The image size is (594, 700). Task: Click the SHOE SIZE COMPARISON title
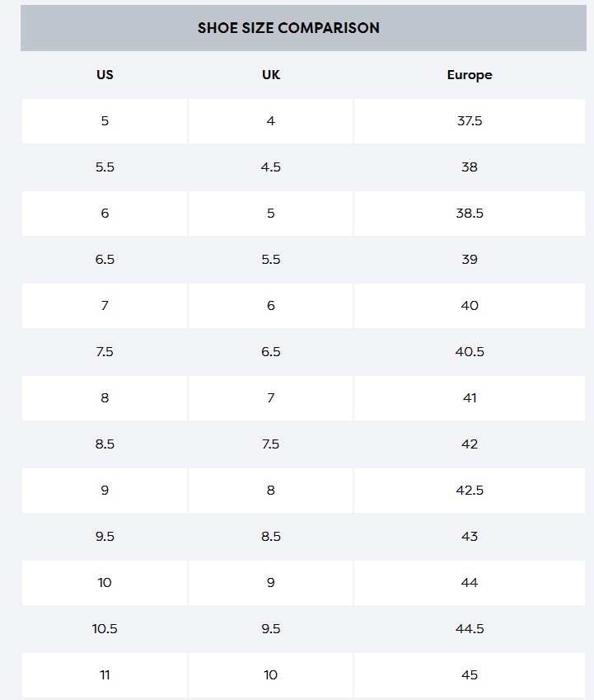coord(288,28)
